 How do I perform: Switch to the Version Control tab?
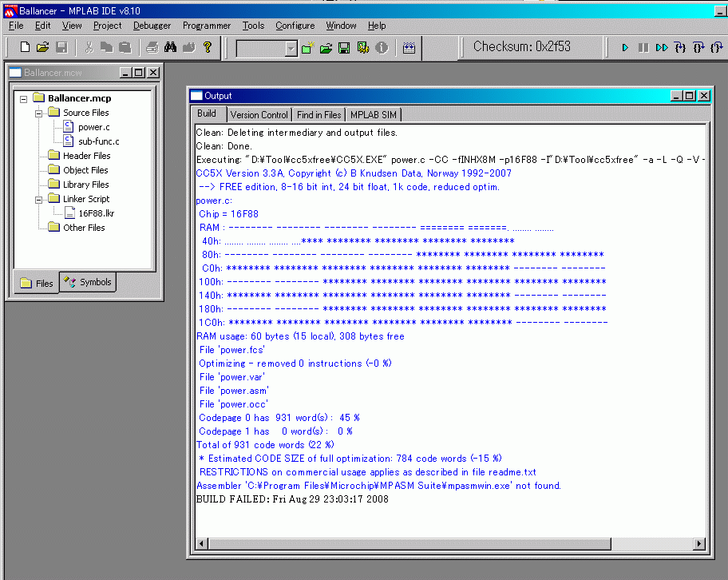[259, 115]
